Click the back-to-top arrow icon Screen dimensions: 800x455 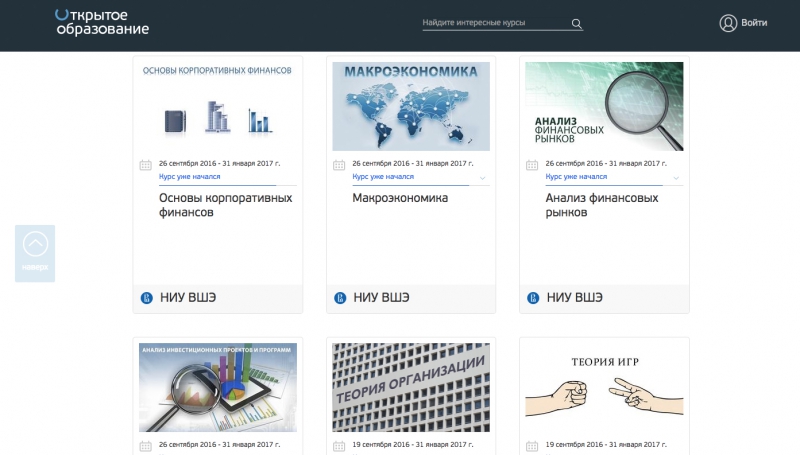click(35, 245)
